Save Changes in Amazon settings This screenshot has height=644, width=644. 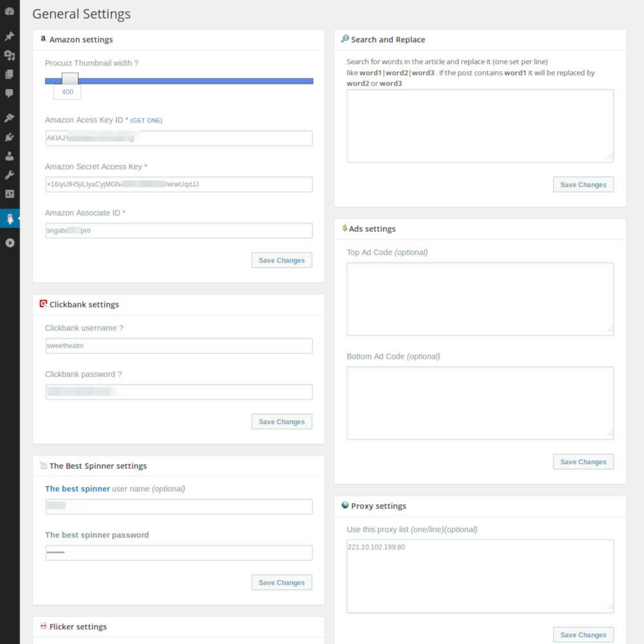(281, 260)
